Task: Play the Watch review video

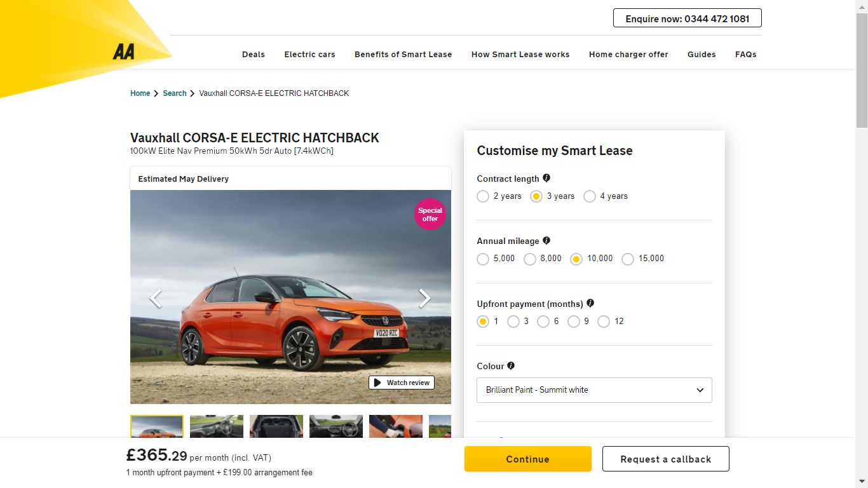Action: (x=402, y=383)
